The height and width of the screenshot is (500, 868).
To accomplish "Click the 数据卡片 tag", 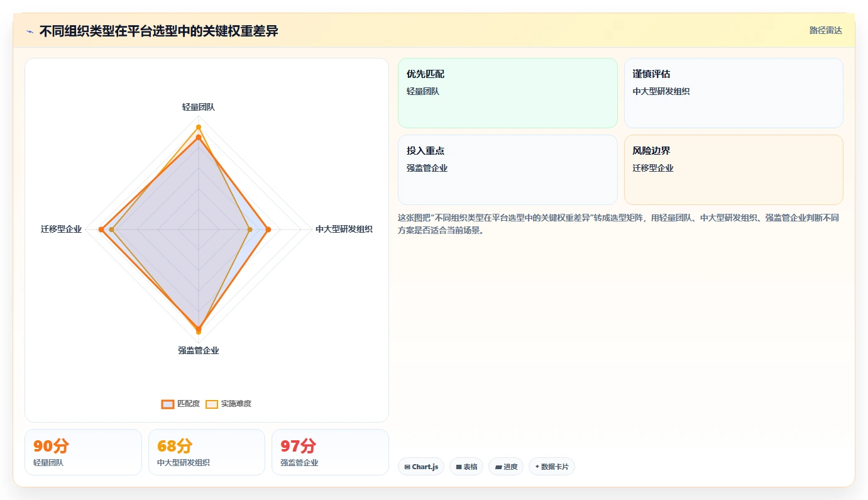I will [x=552, y=467].
